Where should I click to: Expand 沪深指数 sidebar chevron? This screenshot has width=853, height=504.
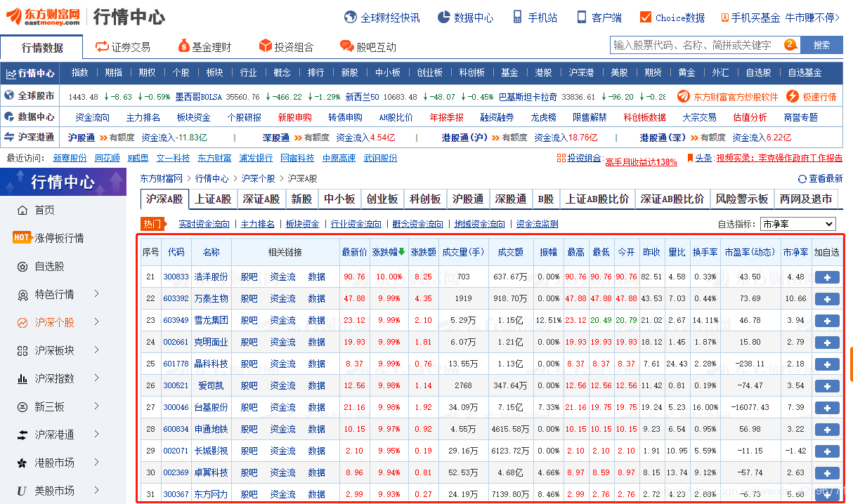(96, 378)
